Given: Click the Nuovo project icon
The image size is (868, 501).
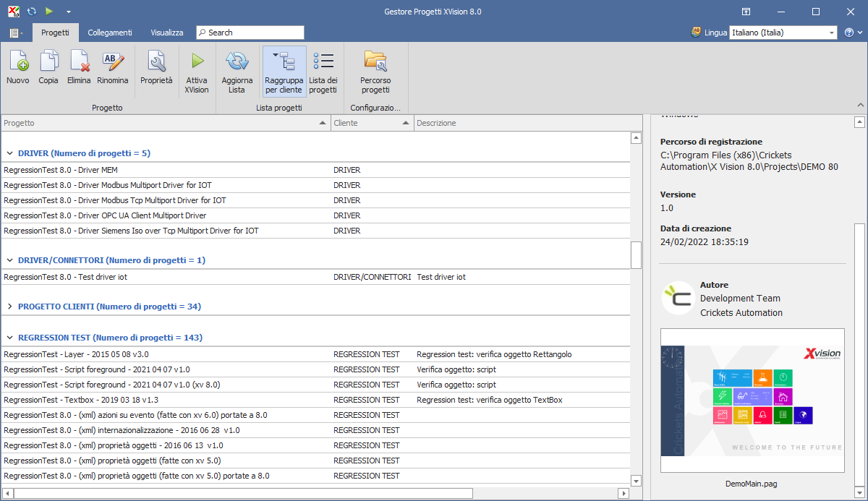Looking at the screenshot, I should pos(18,62).
